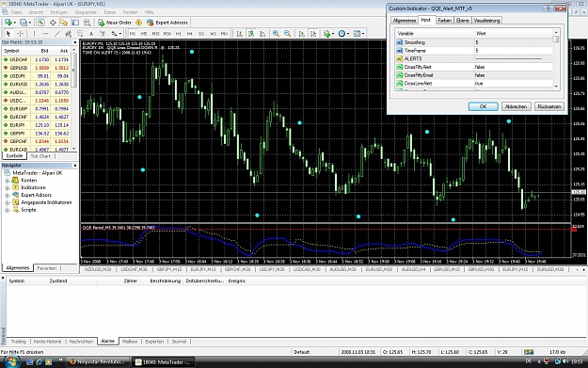Select the crosshair tool
The width and height of the screenshot is (588, 368).
pyautogui.click(x=21, y=34)
